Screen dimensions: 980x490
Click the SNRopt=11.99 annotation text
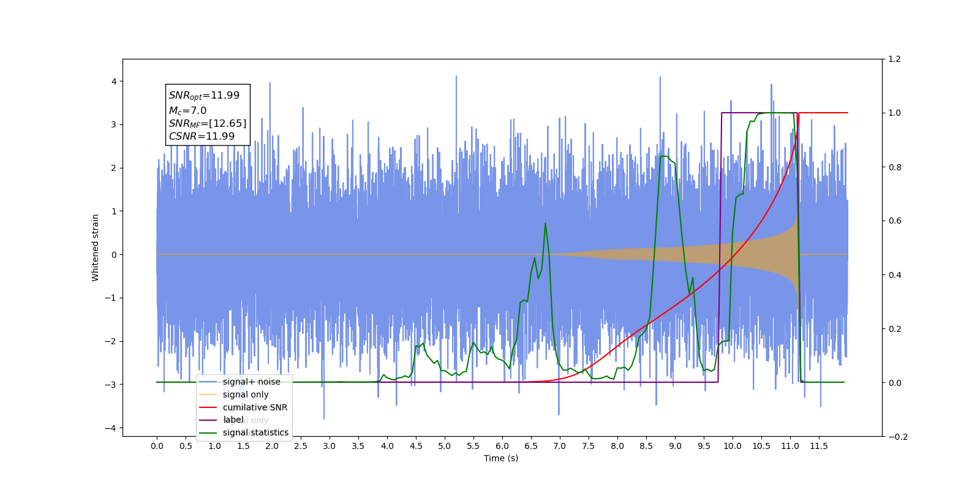tap(204, 96)
